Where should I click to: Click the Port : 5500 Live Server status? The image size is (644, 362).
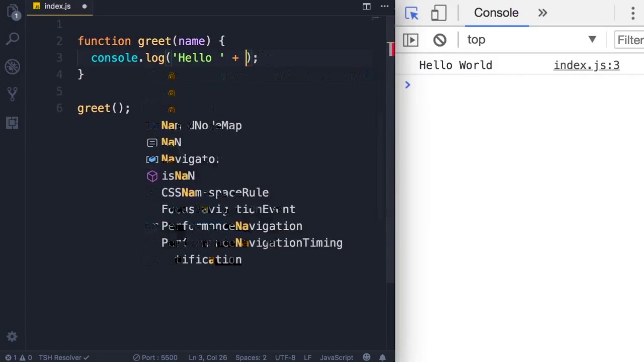(x=155, y=357)
